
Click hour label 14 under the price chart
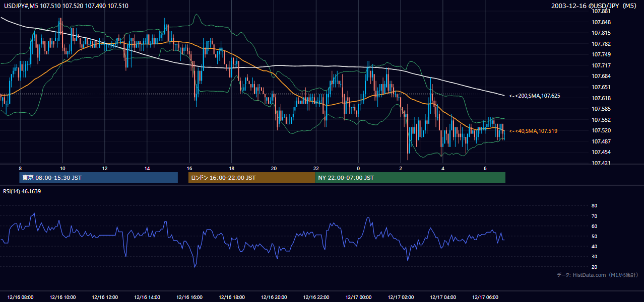(x=147, y=168)
